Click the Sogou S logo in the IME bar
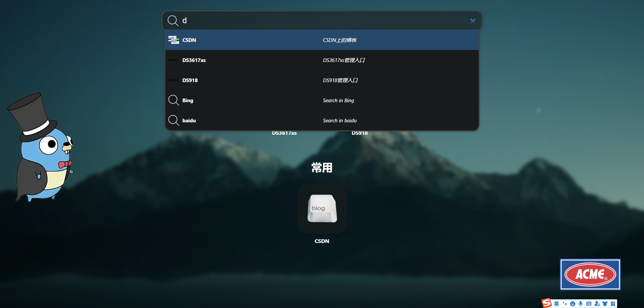This screenshot has height=308, width=644. (x=547, y=303)
